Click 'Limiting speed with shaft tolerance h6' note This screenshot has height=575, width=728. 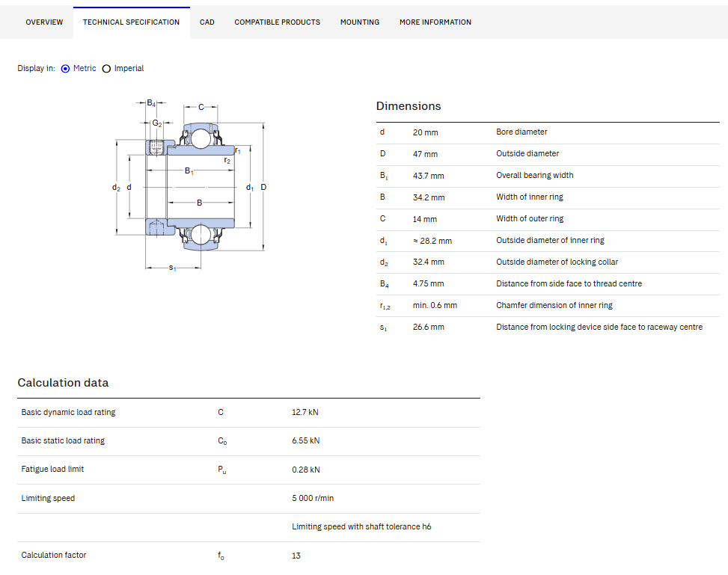pyautogui.click(x=361, y=526)
